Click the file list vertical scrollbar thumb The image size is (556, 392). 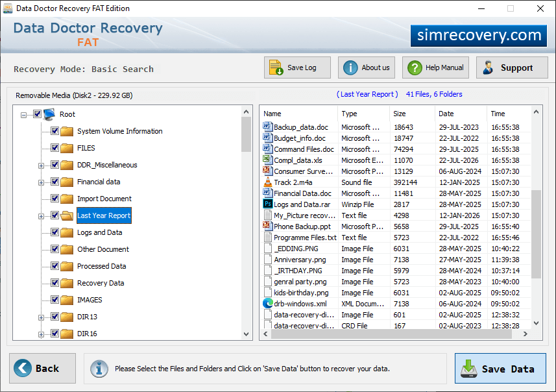click(x=536, y=234)
